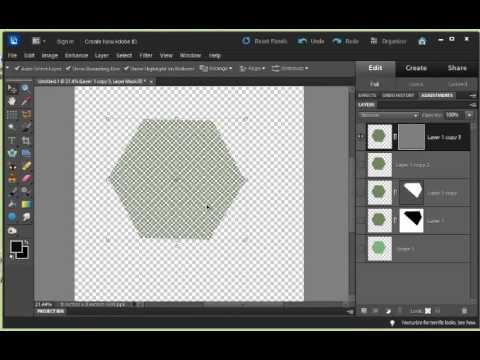Click the background color swatch
The height and width of the screenshot is (360, 480).
tap(24, 254)
